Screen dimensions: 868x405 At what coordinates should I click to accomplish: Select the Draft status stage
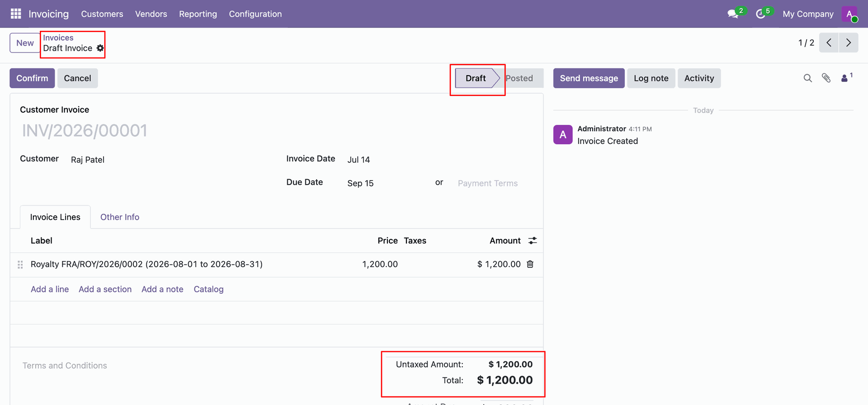tap(477, 78)
